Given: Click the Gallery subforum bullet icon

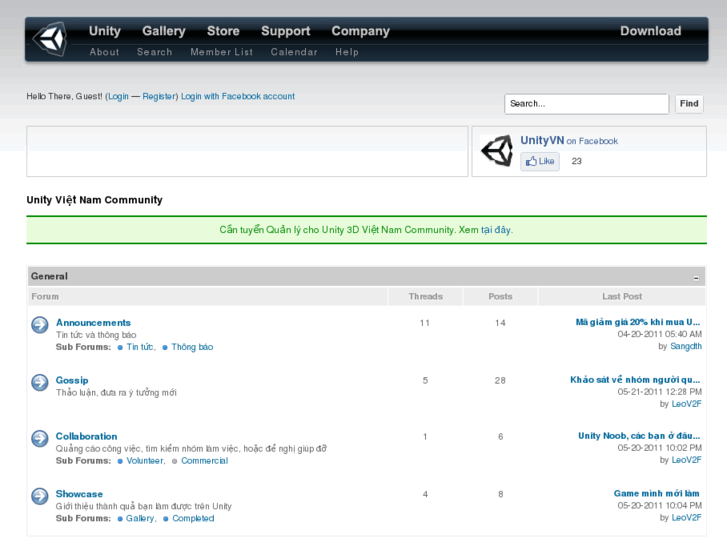Looking at the screenshot, I should (x=120, y=519).
